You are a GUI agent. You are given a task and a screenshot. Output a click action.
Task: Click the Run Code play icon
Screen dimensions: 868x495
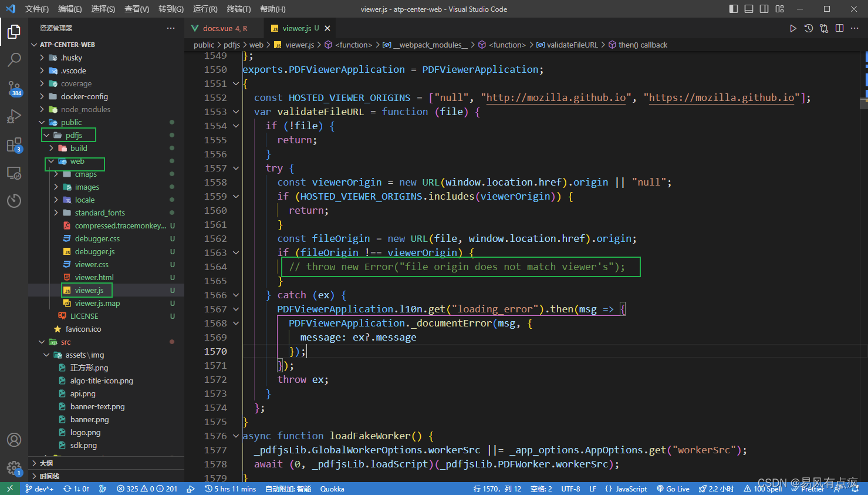click(x=793, y=28)
